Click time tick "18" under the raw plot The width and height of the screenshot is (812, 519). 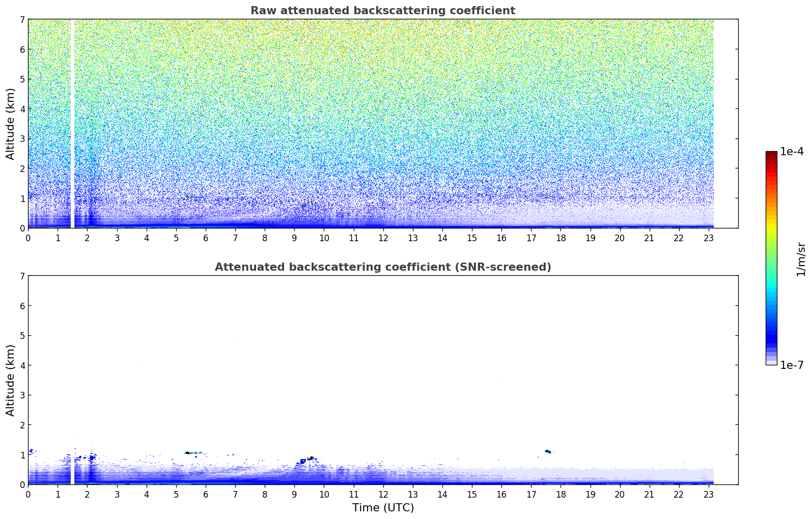(x=561, y=238)
